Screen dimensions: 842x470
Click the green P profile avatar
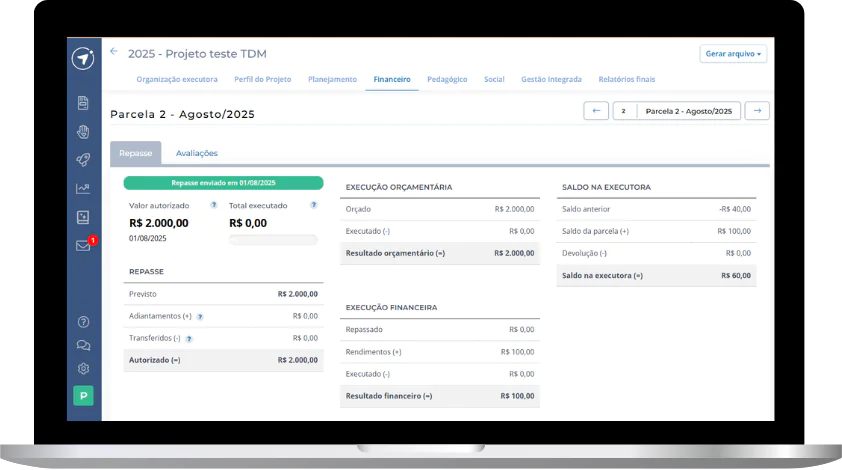tap(84, 396)
